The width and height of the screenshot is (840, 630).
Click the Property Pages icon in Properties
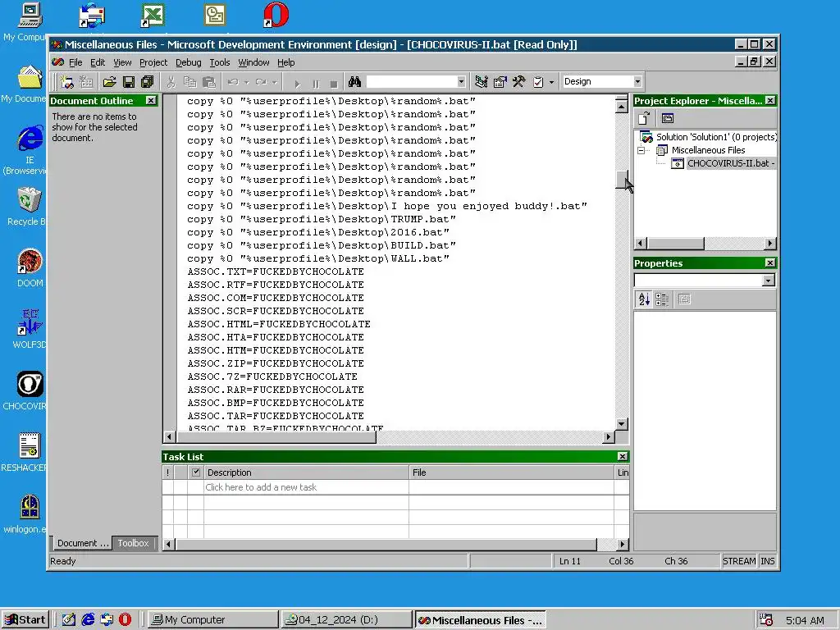point(684,299)
